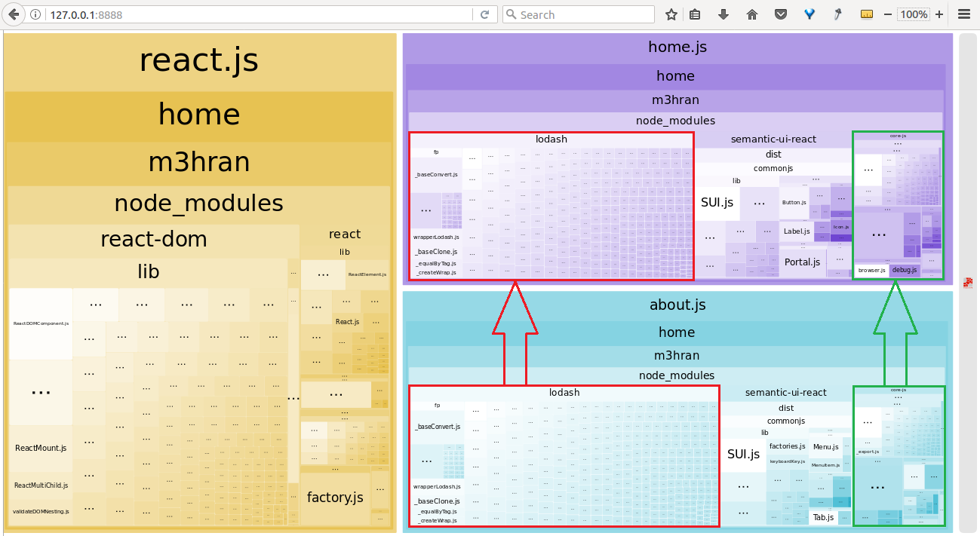This screenshot has height=536, width=980.
Task: Go to the browser home page icon
Action: point(752,14)
